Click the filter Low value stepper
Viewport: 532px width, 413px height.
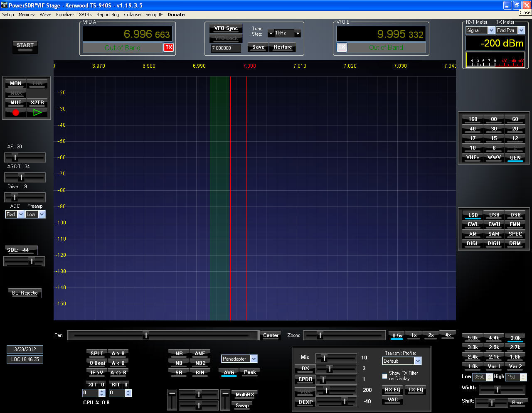[x=490, y=377]
